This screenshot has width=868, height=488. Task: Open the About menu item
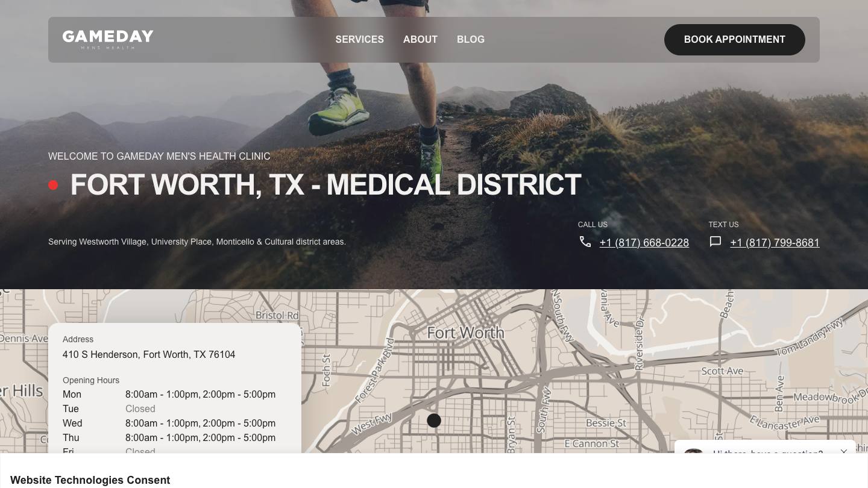click(420, 39)
